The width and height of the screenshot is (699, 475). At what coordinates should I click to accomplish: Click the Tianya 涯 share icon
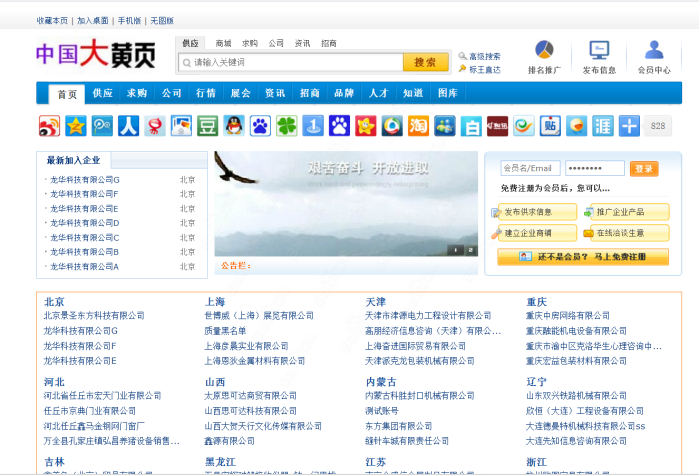pyautogui.click(x=603, y=126)
